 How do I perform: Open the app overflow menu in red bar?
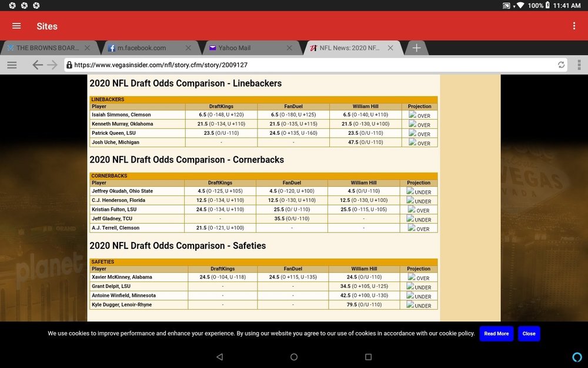click(x=574, y=26)
